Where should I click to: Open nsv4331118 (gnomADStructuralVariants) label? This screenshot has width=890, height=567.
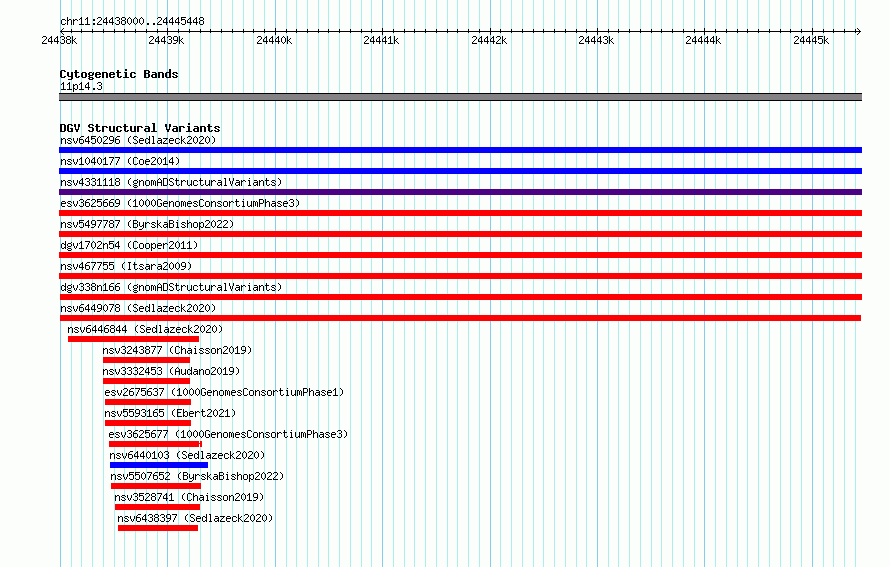pos(171,182)
